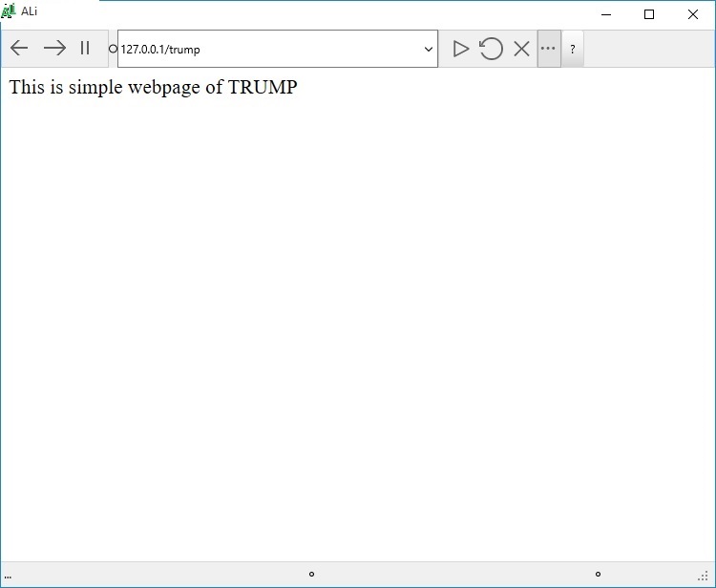Viewport: 716px width, 588px height.
Task: Click the right status bar circle indicator
Action: click(x=598, y=575)
